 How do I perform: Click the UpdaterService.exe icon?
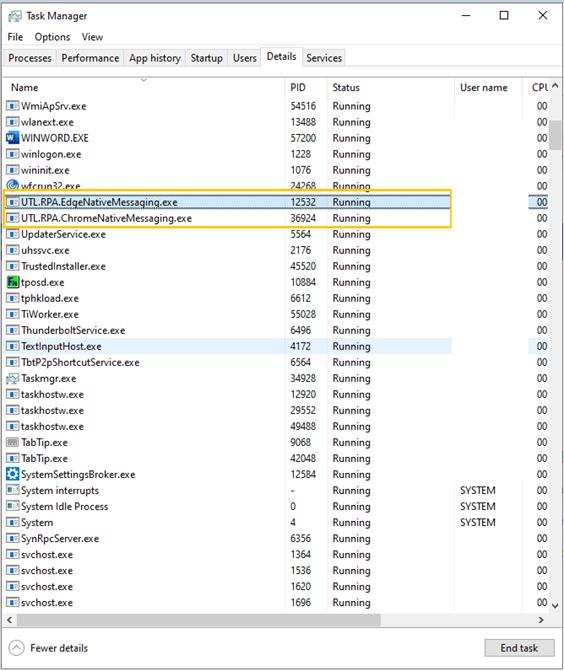13,234
